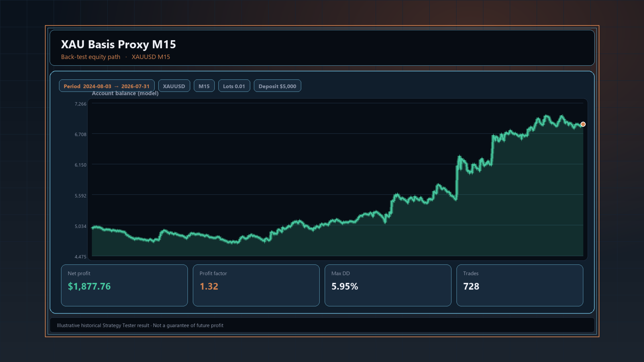Click the title XAU Basis Proxy M15
This screenshot has width=644, height=362.
tap(118, 44)
